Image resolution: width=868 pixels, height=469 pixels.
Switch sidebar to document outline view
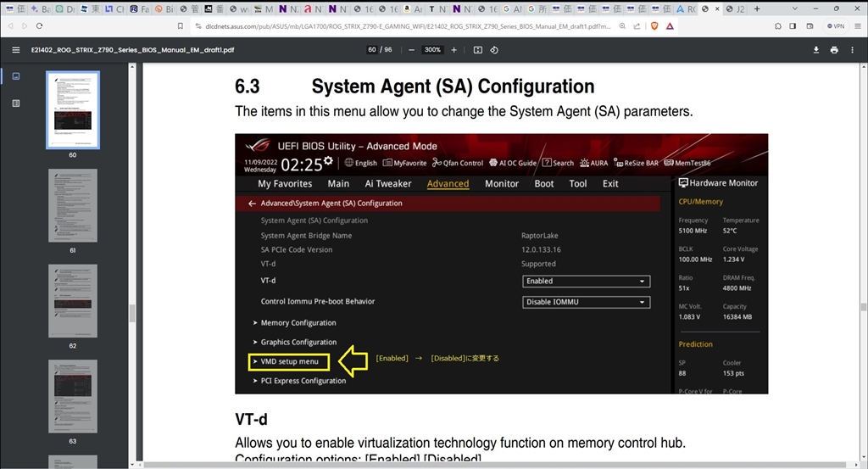coord(15,103)
